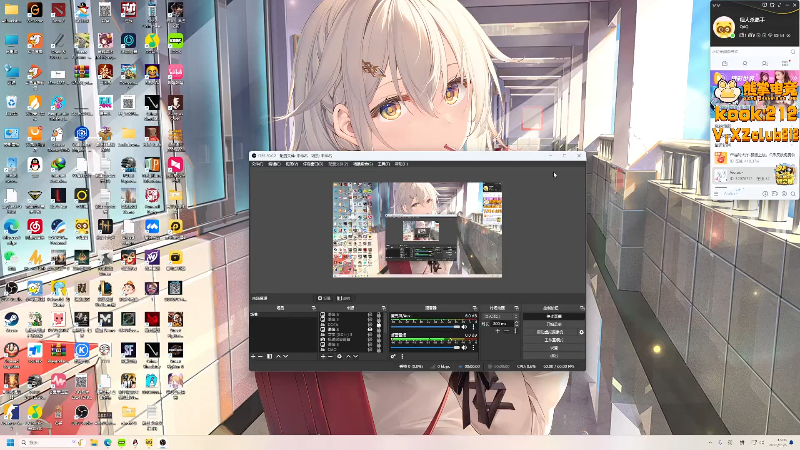
Task: Float the Scenes dock via header icon
Action: click(x=314, y=308)
